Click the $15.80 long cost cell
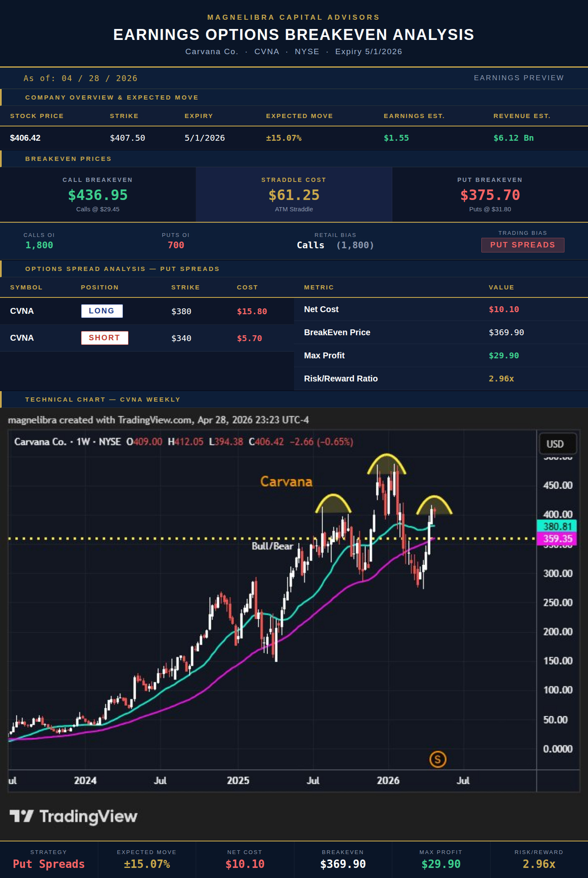Screen dimensions: 588x878 pyautogui.click(x=252, y=311)
